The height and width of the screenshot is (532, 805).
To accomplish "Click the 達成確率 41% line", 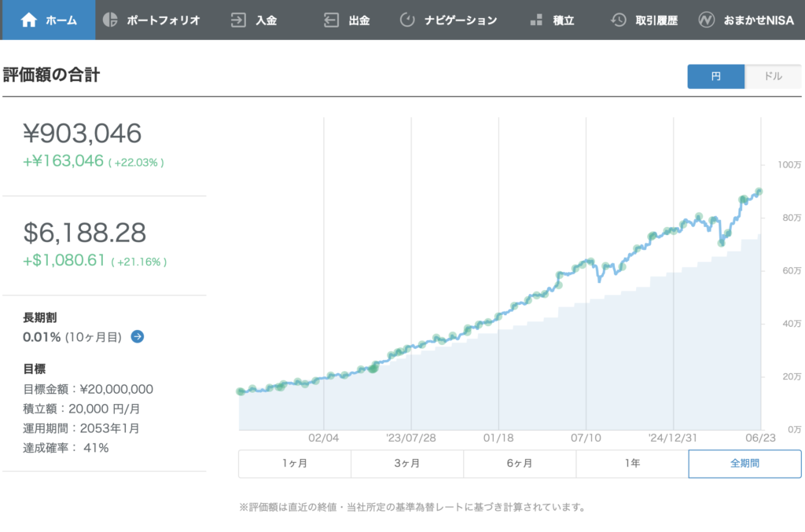I will click(x=66, y=448).
